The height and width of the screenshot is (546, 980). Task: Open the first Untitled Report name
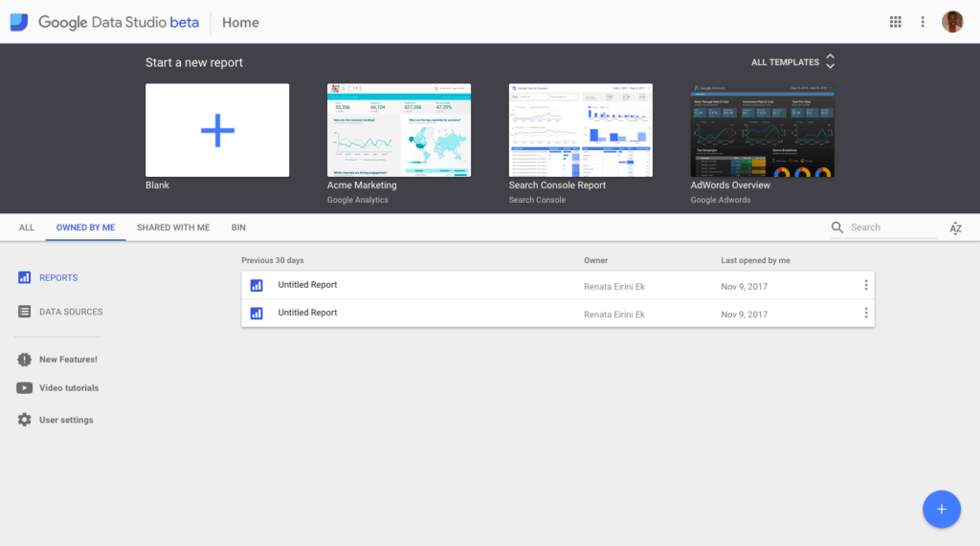[307, 285]
